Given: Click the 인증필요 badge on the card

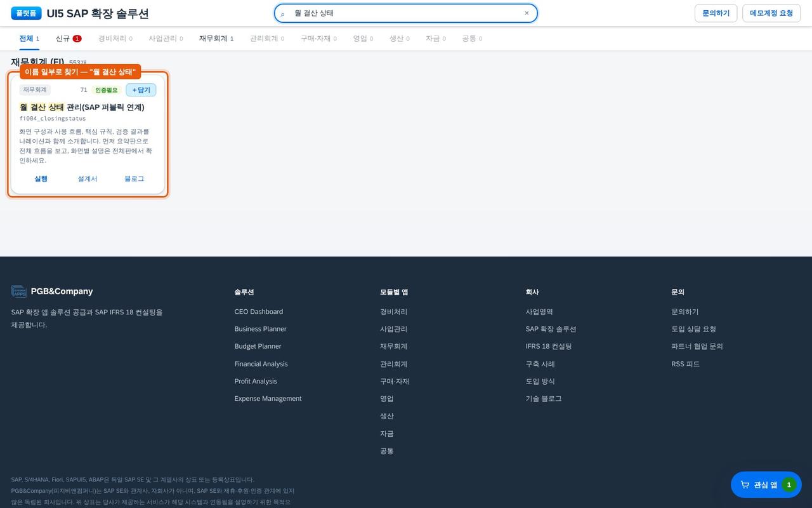Looking at the screenshot, I should (x=107, y=90).
